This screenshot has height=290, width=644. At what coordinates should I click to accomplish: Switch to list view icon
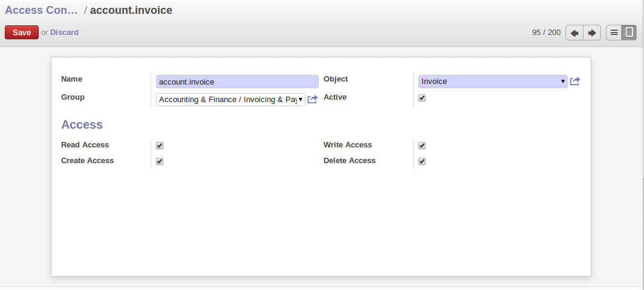614,33
